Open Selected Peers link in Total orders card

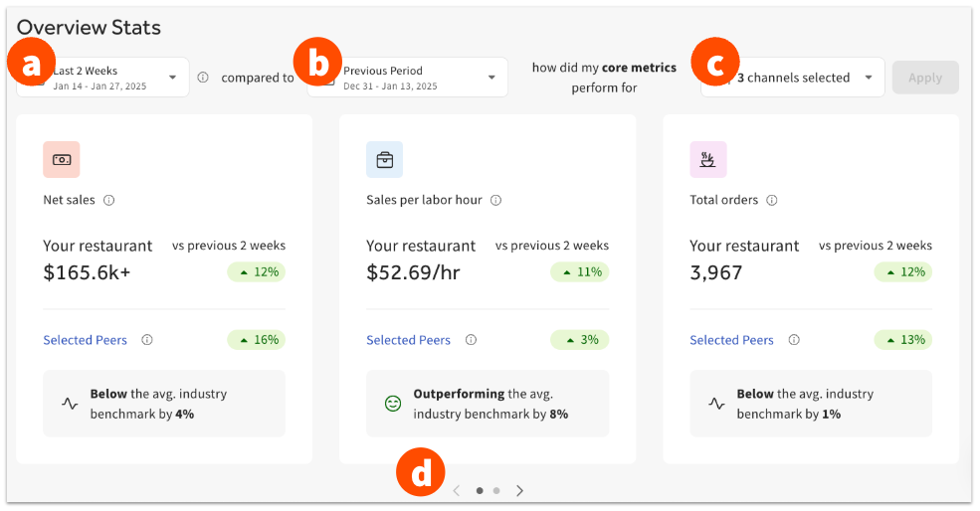click(731, 340)
